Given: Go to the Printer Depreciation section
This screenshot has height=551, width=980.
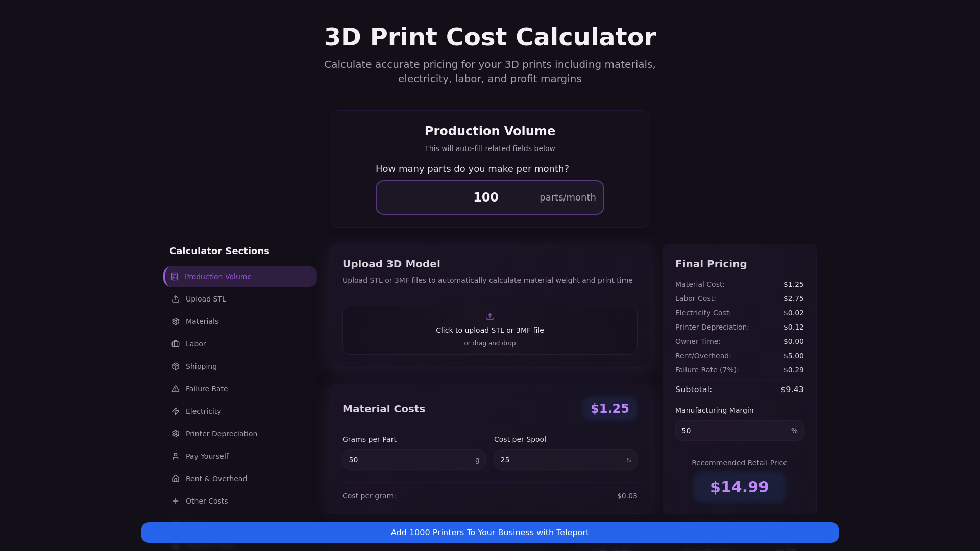Looking at the screenshot, I should [221, 434].
